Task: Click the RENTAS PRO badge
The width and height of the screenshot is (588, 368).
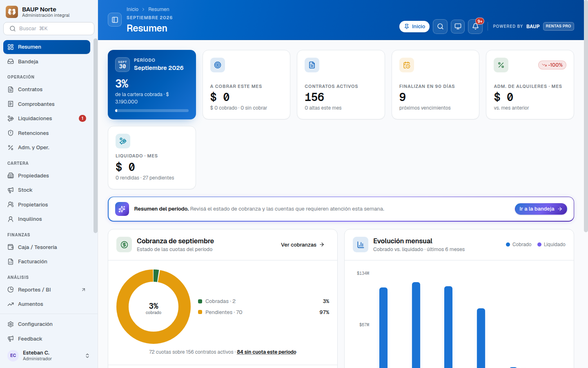Action: click(x=558, y=26)
